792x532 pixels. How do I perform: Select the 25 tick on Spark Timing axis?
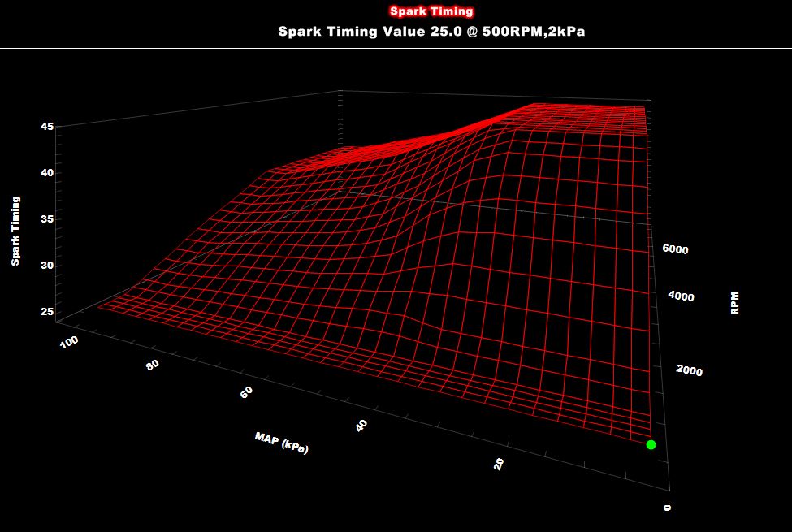point(45,312)
